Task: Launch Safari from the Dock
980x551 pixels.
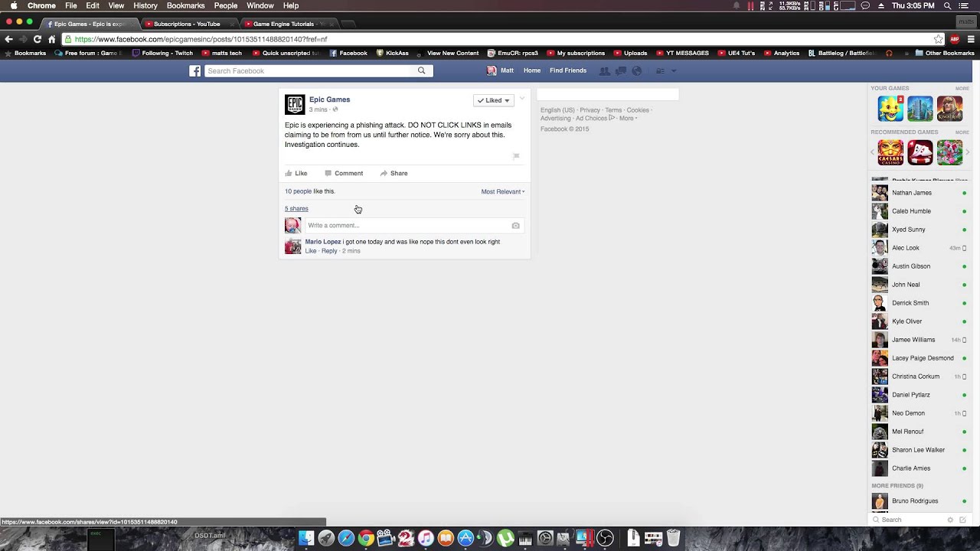Action: (346, 538)
